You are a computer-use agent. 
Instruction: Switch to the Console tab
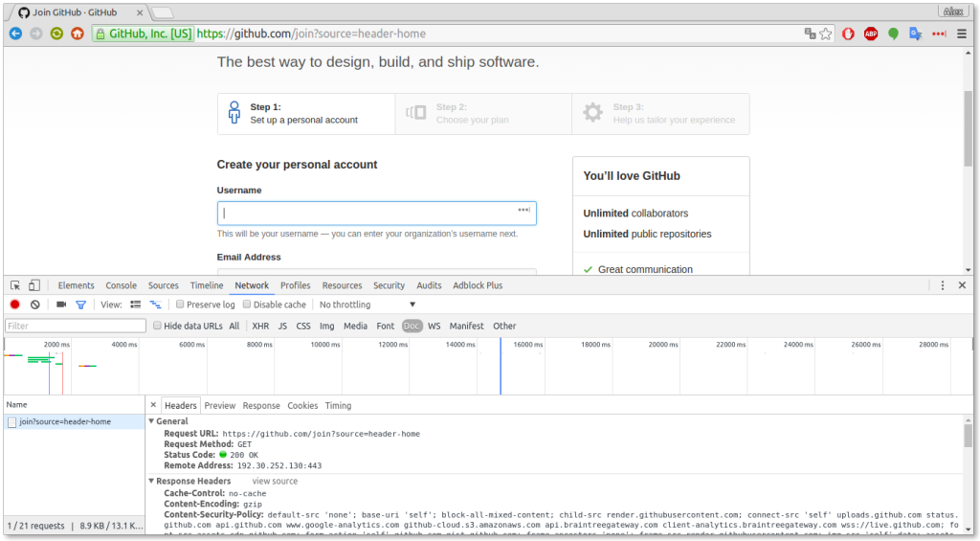click(x=122, y=285)
